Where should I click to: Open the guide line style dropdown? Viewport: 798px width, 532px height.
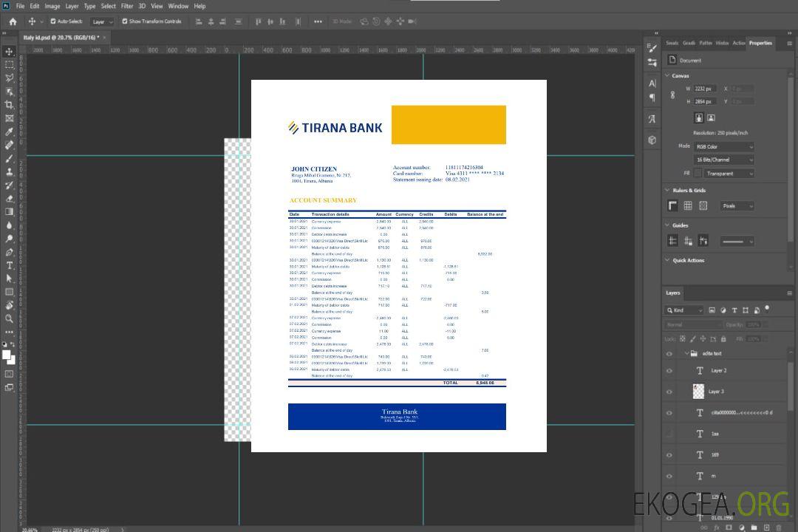click(x=737, y=242)
